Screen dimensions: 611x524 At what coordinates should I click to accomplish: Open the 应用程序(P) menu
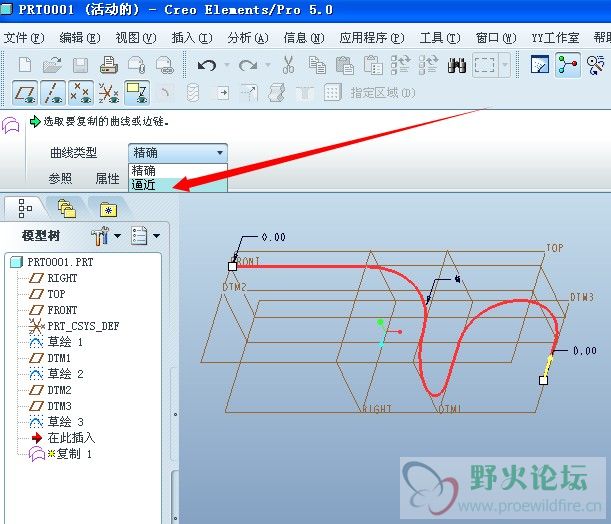[372, 38]
